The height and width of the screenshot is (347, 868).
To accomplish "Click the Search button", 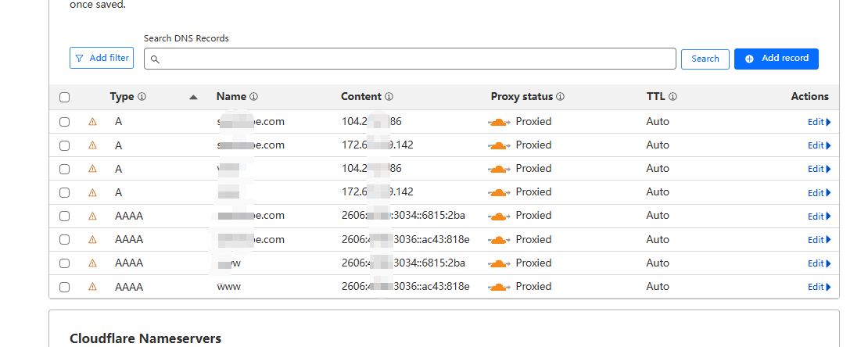I will click(705, 59).
